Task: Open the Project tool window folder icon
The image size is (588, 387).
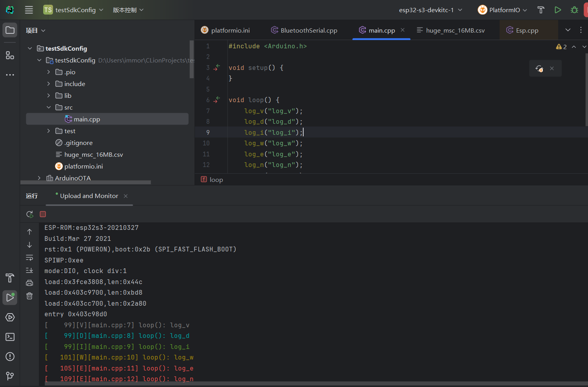Action: [10, 30]
